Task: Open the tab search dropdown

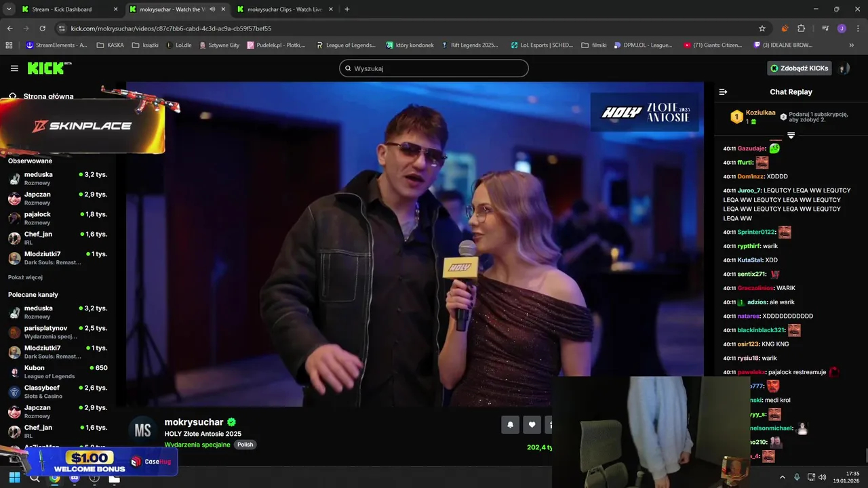Action: point(9,9)
